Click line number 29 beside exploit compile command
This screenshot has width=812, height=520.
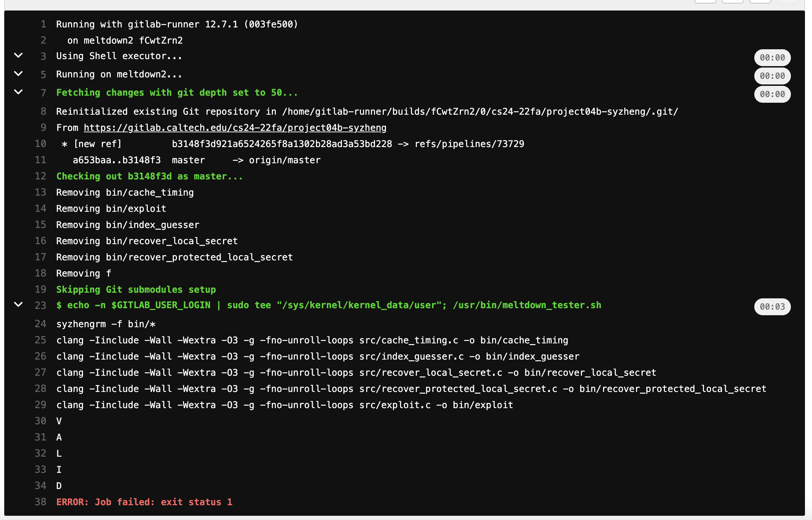(40, 405)
